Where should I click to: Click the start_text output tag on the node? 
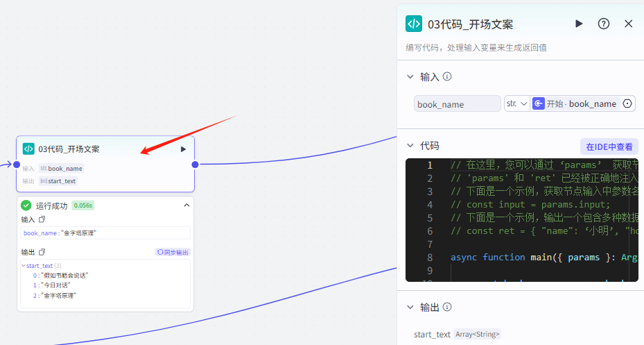pos(58,181)
